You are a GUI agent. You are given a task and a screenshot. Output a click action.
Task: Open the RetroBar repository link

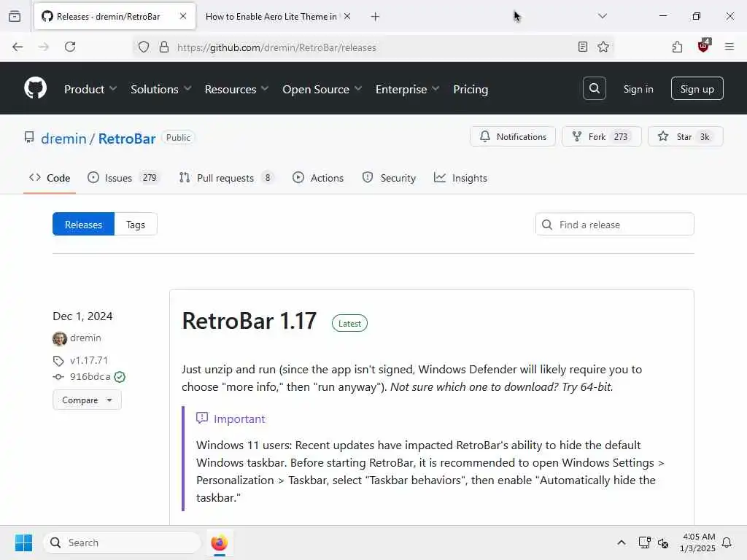tap(127, 139)
